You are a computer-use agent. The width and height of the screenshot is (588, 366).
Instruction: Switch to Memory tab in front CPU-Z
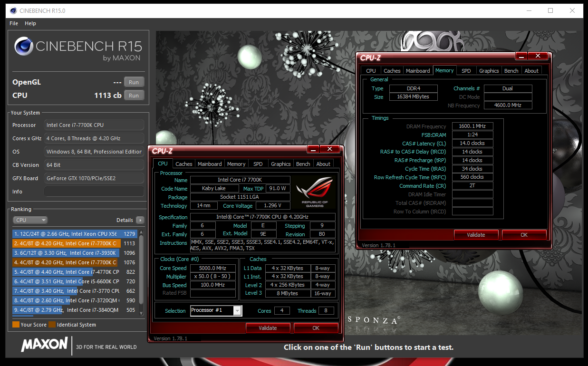point(236,164)
